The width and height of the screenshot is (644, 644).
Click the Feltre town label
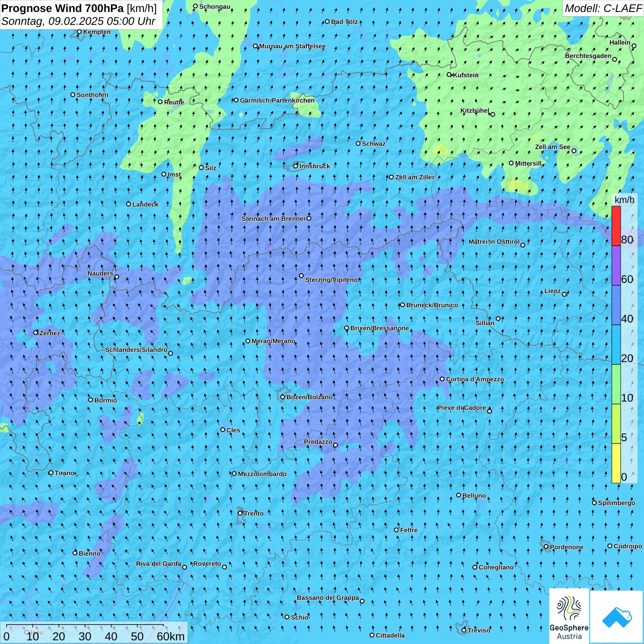click(408, 530)
